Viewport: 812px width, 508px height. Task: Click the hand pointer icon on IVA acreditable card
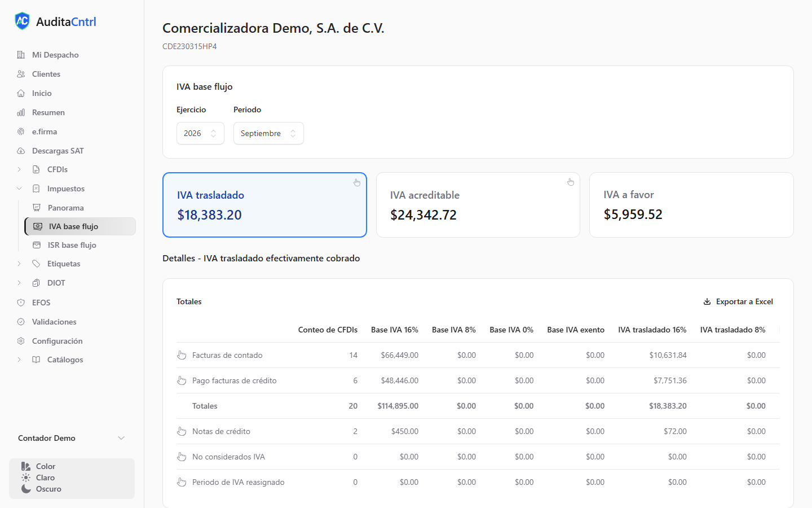coord(571,182)
